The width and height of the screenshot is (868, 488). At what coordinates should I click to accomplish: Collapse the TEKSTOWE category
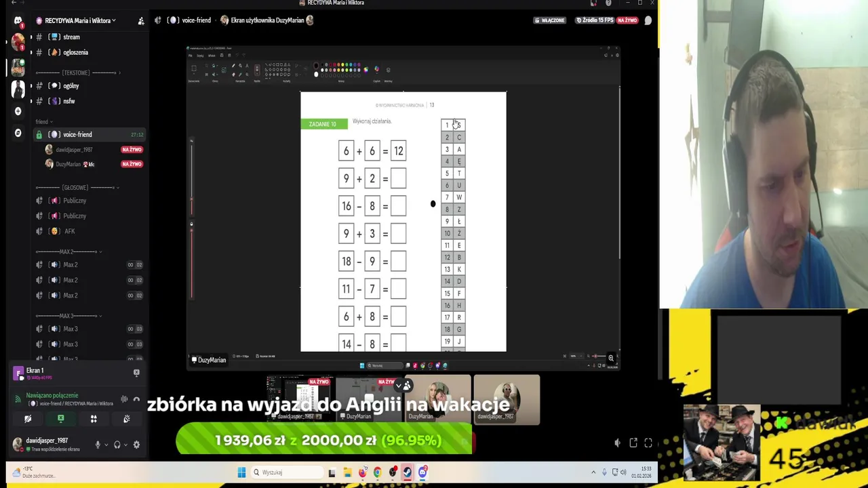[78, 73]
